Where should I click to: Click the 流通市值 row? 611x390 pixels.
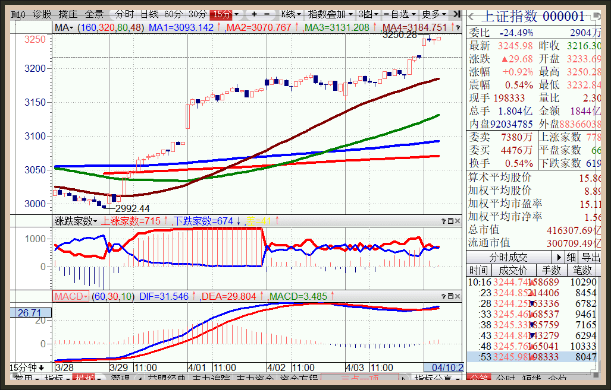535,243
